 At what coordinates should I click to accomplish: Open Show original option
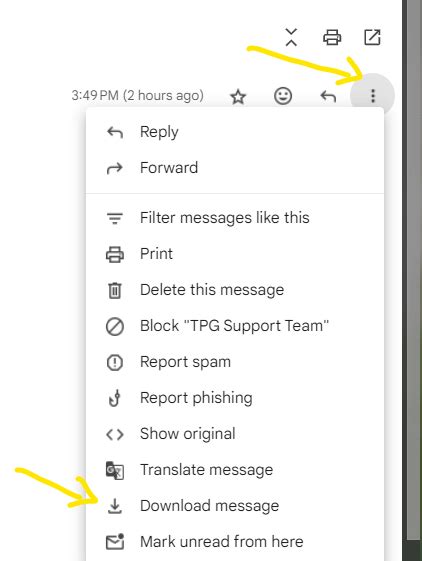click(x=235, y=434)
